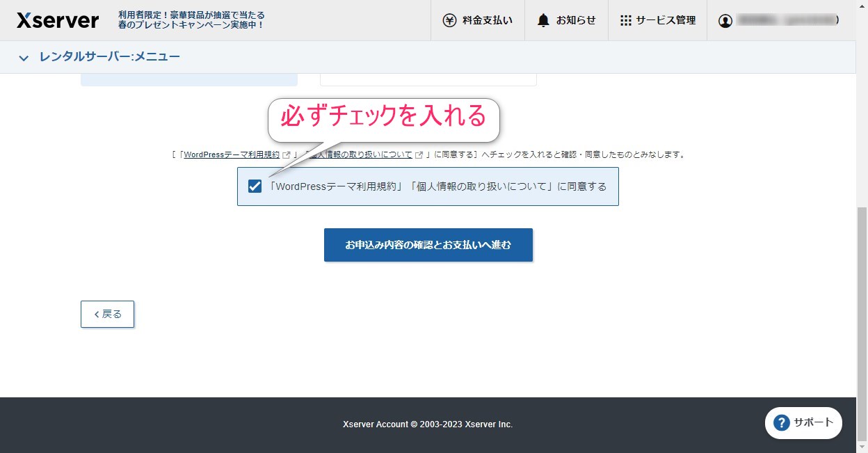868x453 pixels.
Task: Proceed with お申込み内容の確認とお支払いへ進む button
Action: 428,244
